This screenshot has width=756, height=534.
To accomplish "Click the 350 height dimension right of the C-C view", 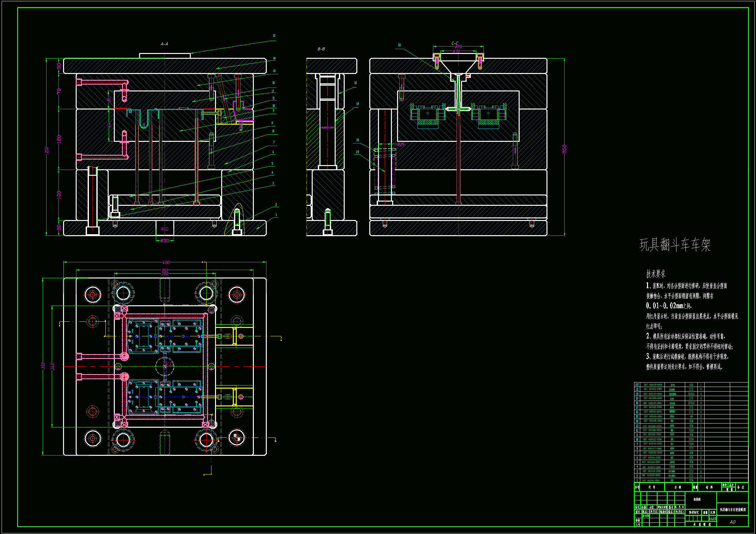I will point(564,149).
